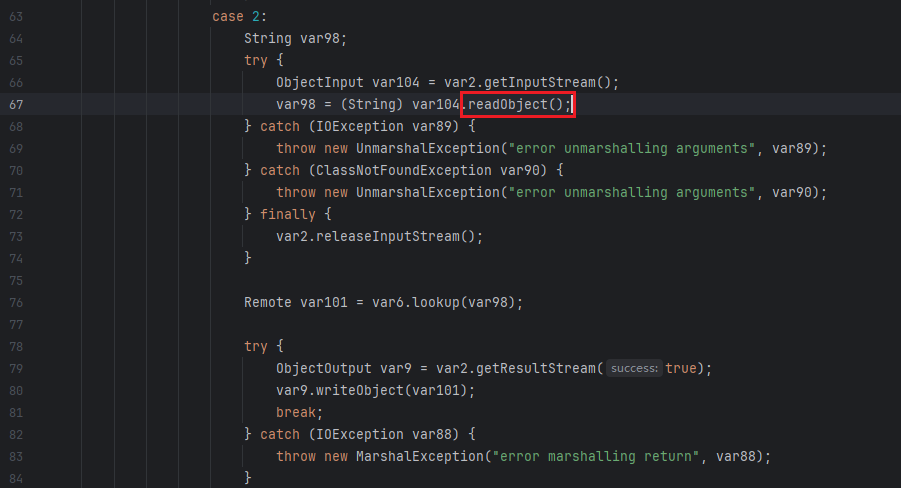This screenshot has width=901, height=488.
Task: Click the 'break;' statement on line 81
Action: tap(300, 412)
